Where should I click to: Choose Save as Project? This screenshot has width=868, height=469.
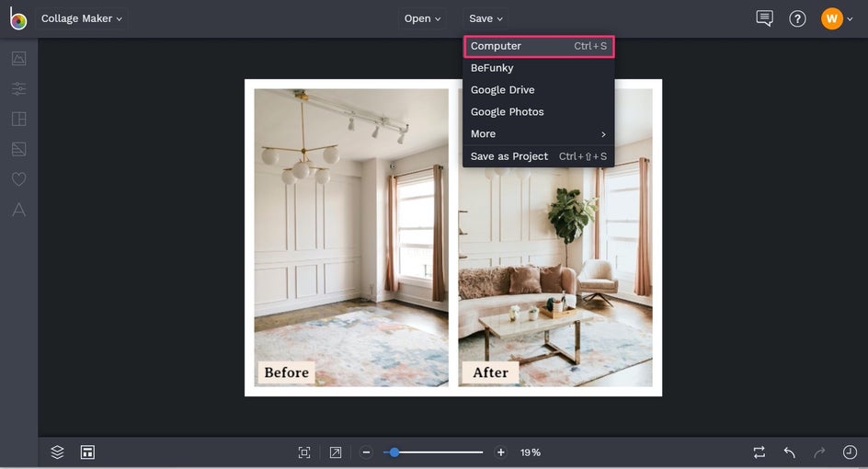pyautogui.click(x=538, y=156)
